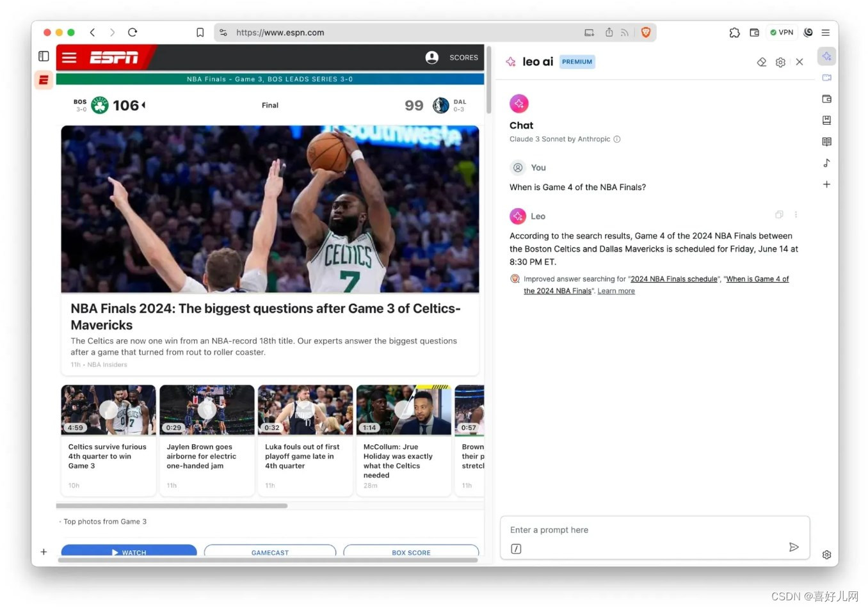868x608 pixels.
Task: Open the Brave Wallet sidebar icon
Action: [826, 99]
